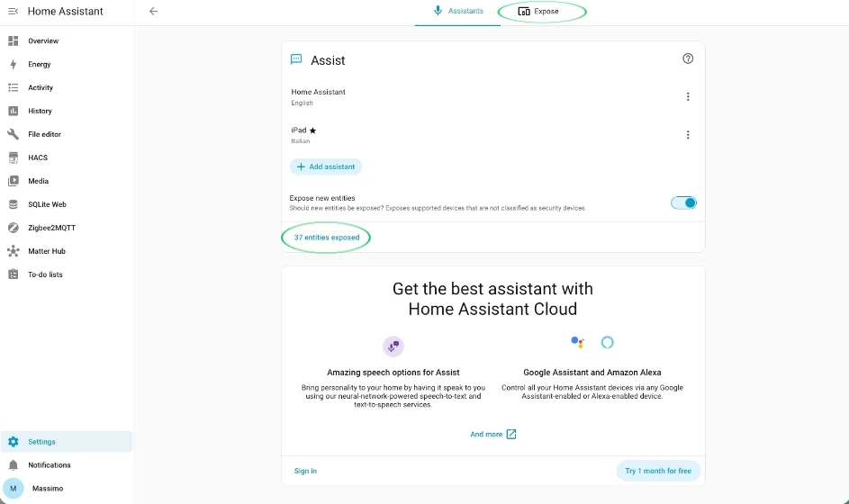Click the speech options purple icon
The width and height of the screenshot is (849, 504).
click(393, 346)
